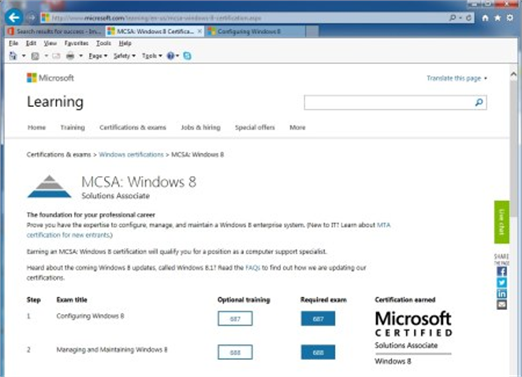Open the Safety dropdown menu
522x377 pixels.
[x=124, y=56]
